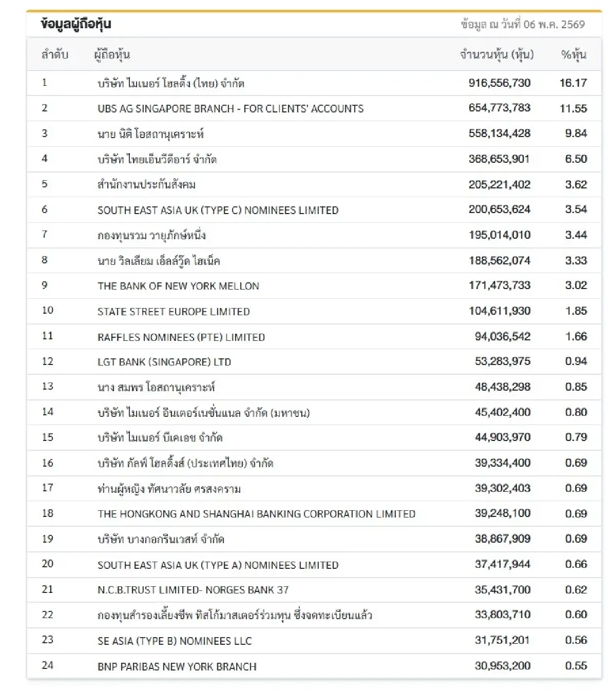Click the ลำดับ column header
Image resolution: width=616 pixels, height=691 pixels.
point(55,54)
